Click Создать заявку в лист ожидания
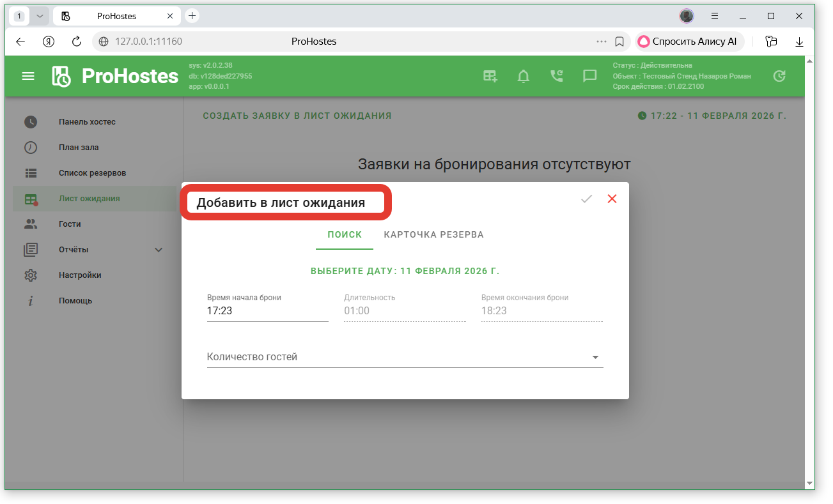Viewport: 833px width, 504px height. pyautogui.click(x=297, y=116)
